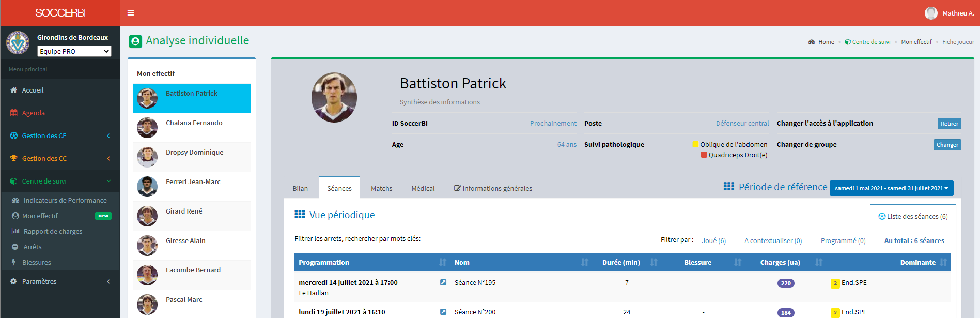Click the Centre de suivi shield icon
Screen dimensions: 980x318
(x=14, y=181)
